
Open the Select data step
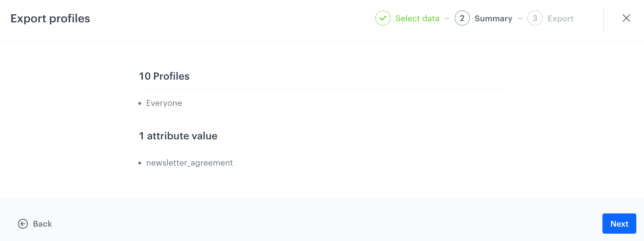point(417,18)
